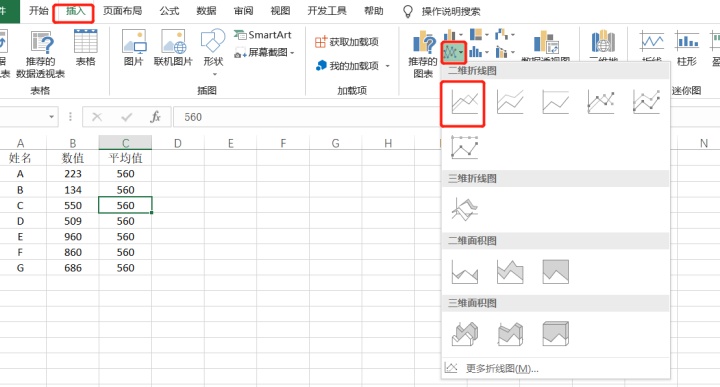Click the formula bar cancel X
Screen dimensions: 720x387
(x=97, y=117)
